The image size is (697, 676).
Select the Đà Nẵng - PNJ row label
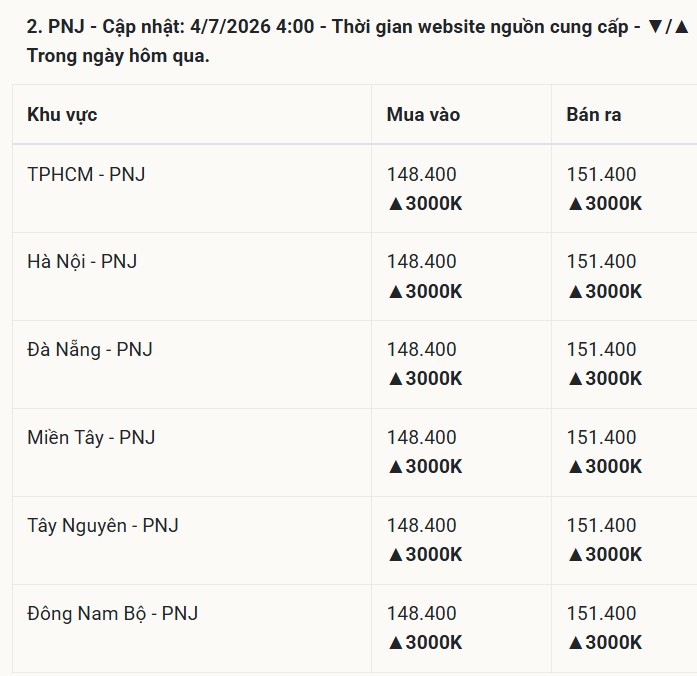[90, 349]
